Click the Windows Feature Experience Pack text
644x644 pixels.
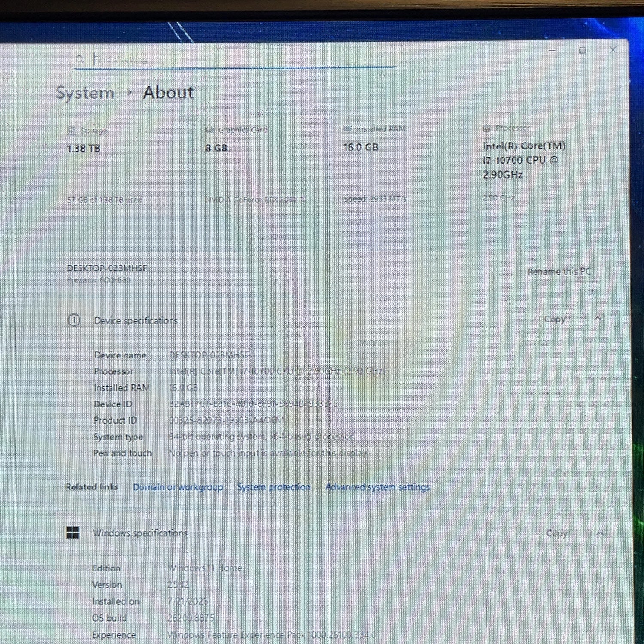[x=271, y=635]
